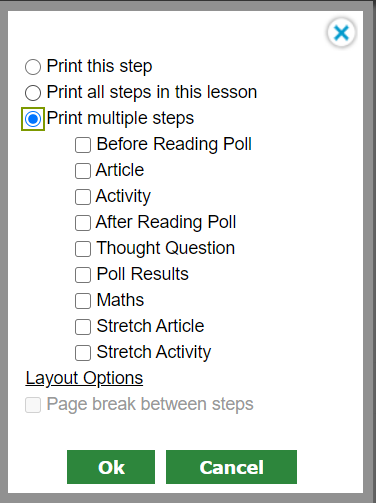Tick the 'Before Reading Poll' checkbox

pos(83,145)
